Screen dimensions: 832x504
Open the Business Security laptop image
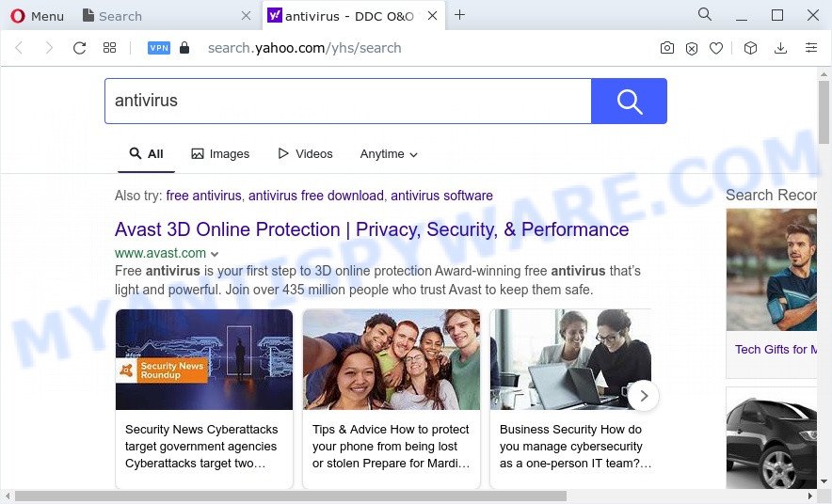click(570, 359)
